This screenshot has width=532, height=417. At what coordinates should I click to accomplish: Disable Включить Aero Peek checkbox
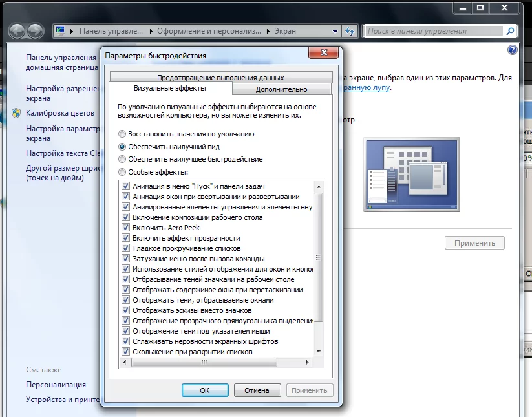125,228
